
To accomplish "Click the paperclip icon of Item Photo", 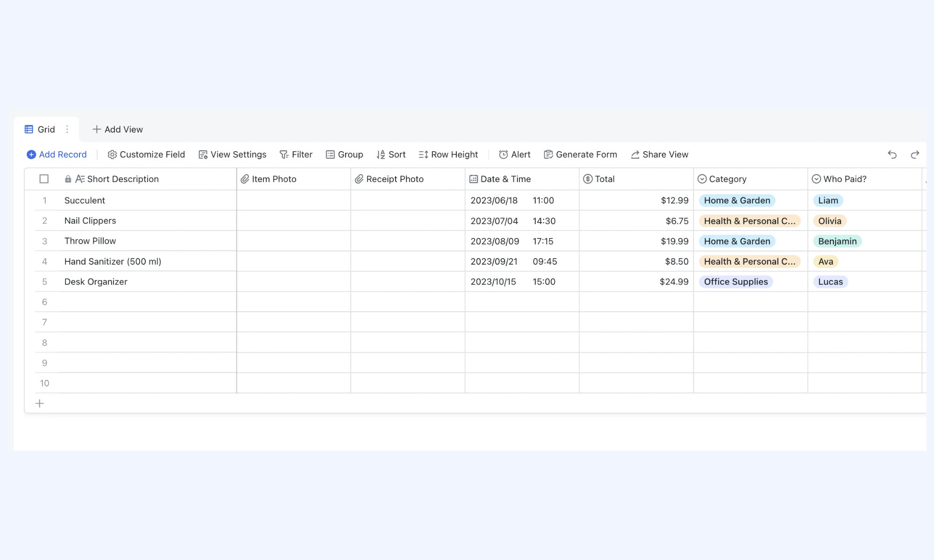I will (x=245, y=179).
